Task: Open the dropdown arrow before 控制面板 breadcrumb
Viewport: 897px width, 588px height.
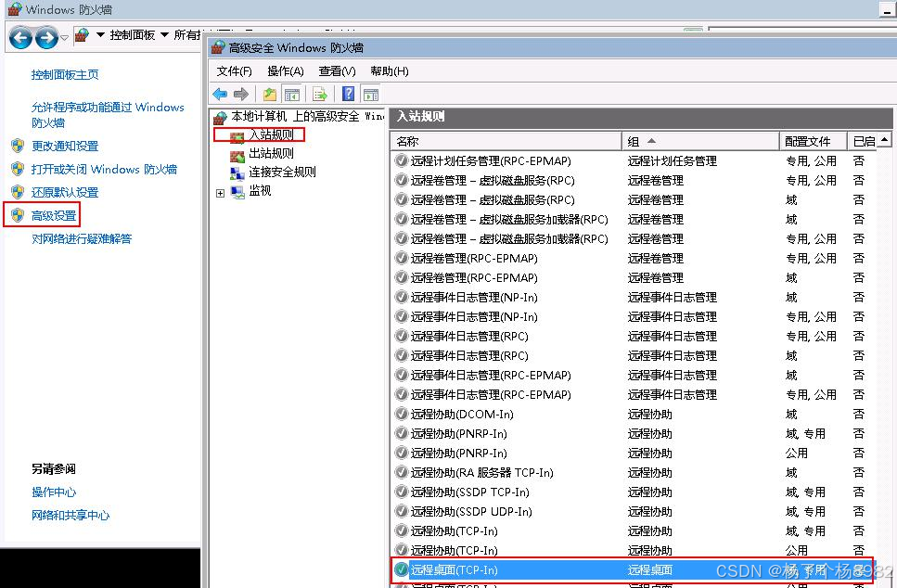Action: tap(101, 35)
